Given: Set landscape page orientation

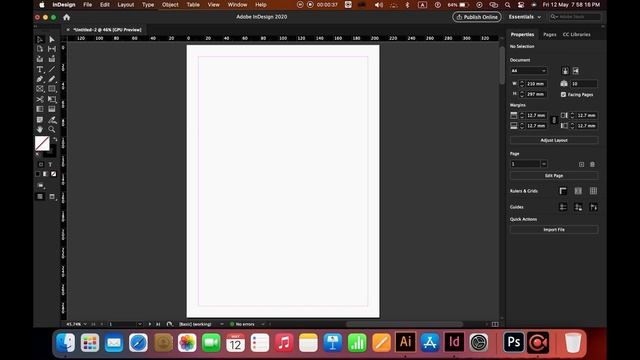Looking at the screenshot, I should 576,71.
